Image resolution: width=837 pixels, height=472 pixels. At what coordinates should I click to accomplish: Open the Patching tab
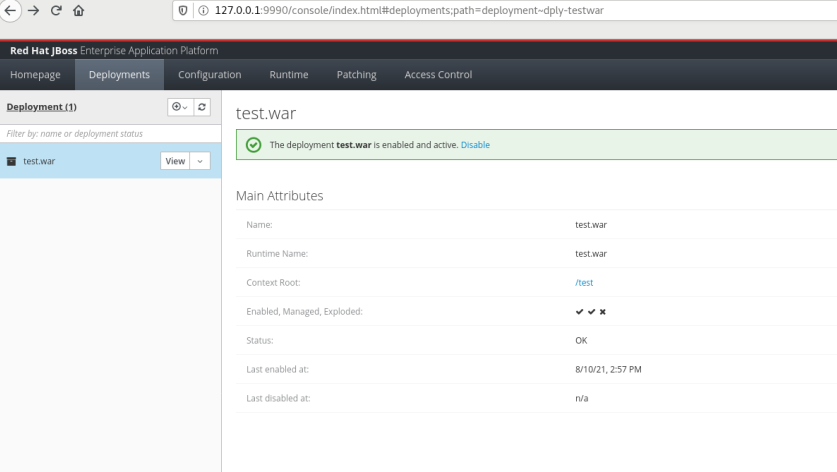pyautogui.click(x=357, y=75)
